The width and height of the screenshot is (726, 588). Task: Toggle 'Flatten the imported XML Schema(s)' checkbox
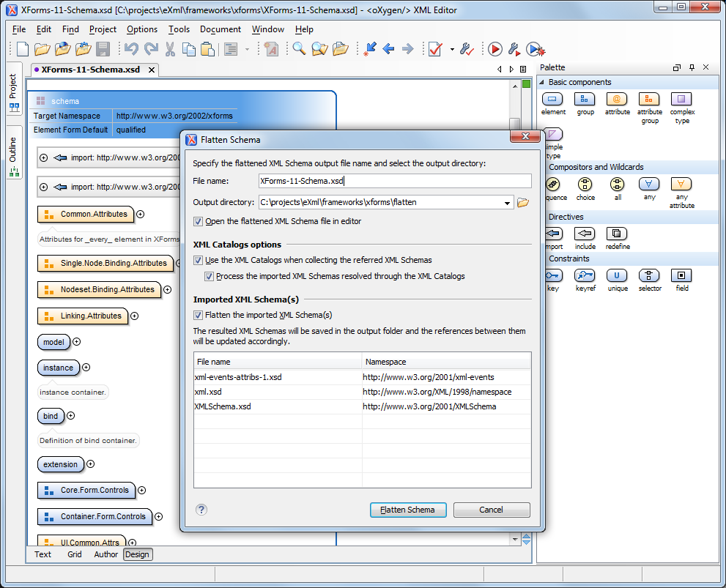coord(199,315)
